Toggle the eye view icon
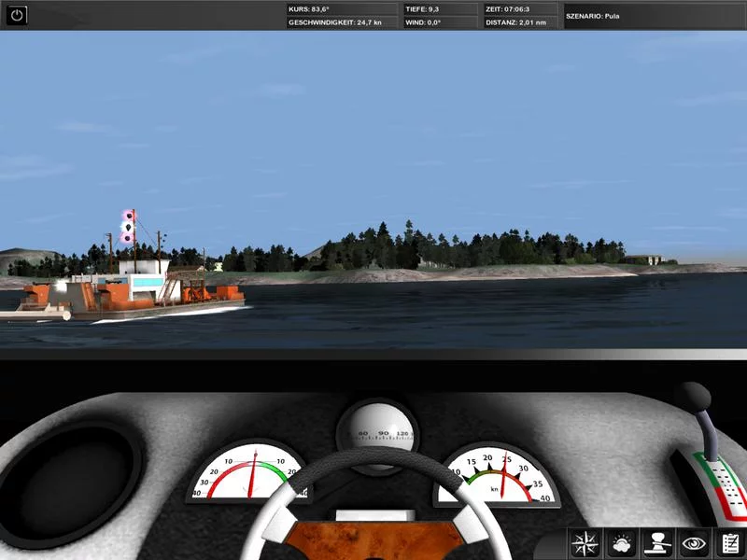The width and height of the screenshot is (747, 560). point(694,543)
